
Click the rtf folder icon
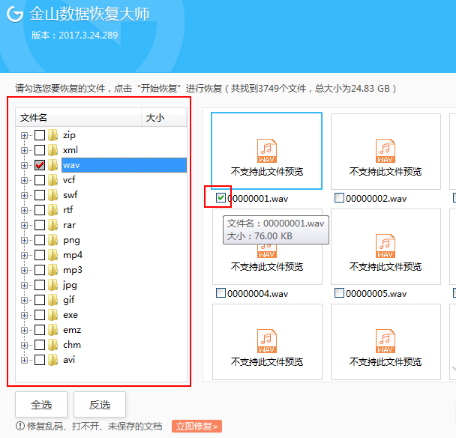point(53,210)
